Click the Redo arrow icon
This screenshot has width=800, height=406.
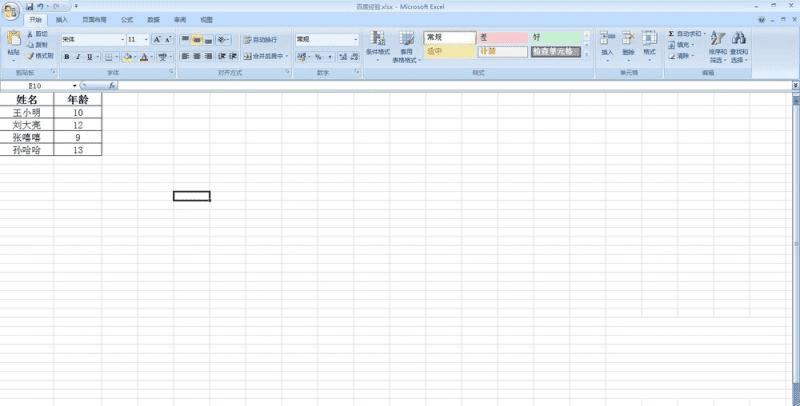[56, 7]
